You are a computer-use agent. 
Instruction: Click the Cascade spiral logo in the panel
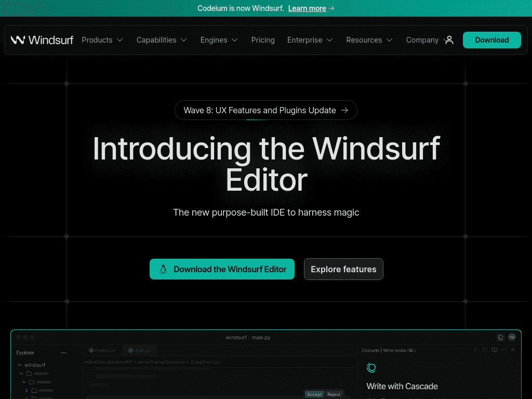coord(371,367)
